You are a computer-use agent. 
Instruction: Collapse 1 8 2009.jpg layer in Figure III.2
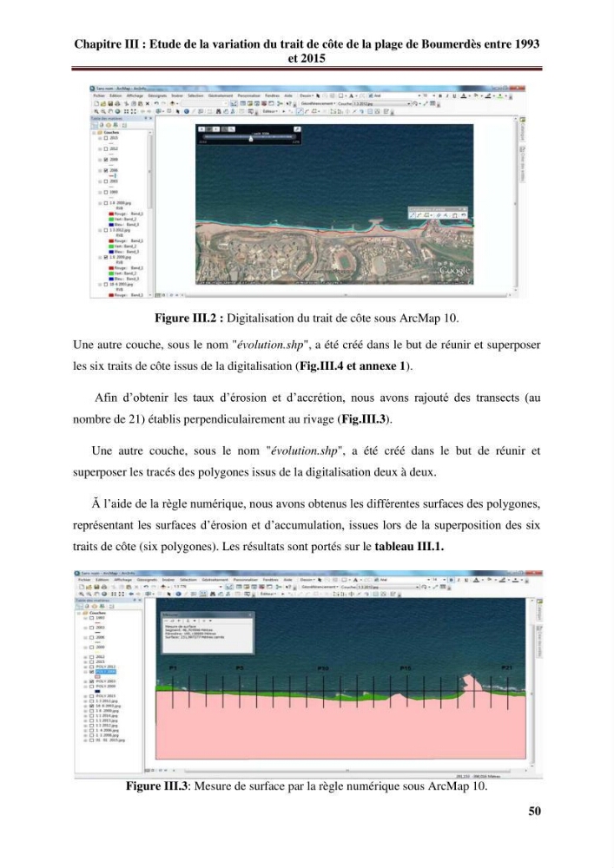click(x=100, y=258)
